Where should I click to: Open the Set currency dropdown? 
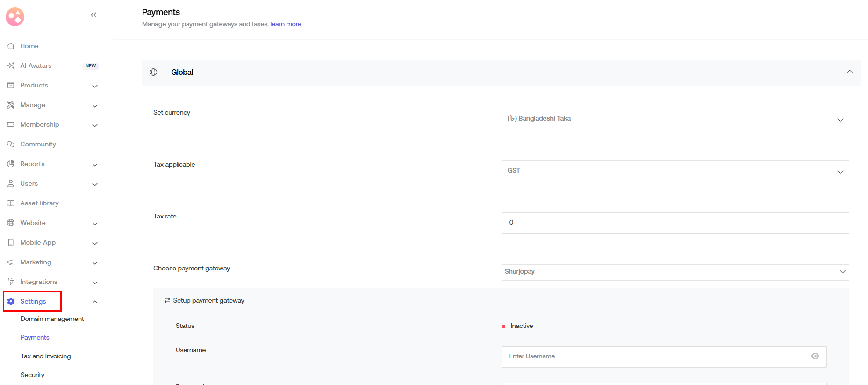click(674, 119)
